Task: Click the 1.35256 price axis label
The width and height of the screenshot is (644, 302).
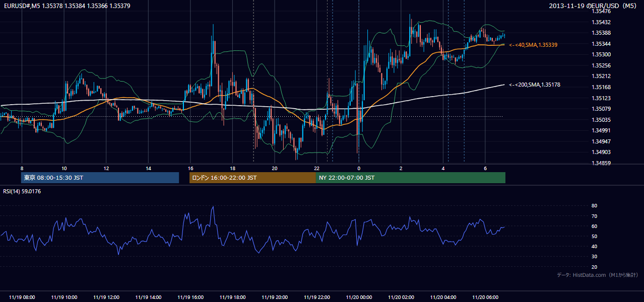Action: point(601,65)
